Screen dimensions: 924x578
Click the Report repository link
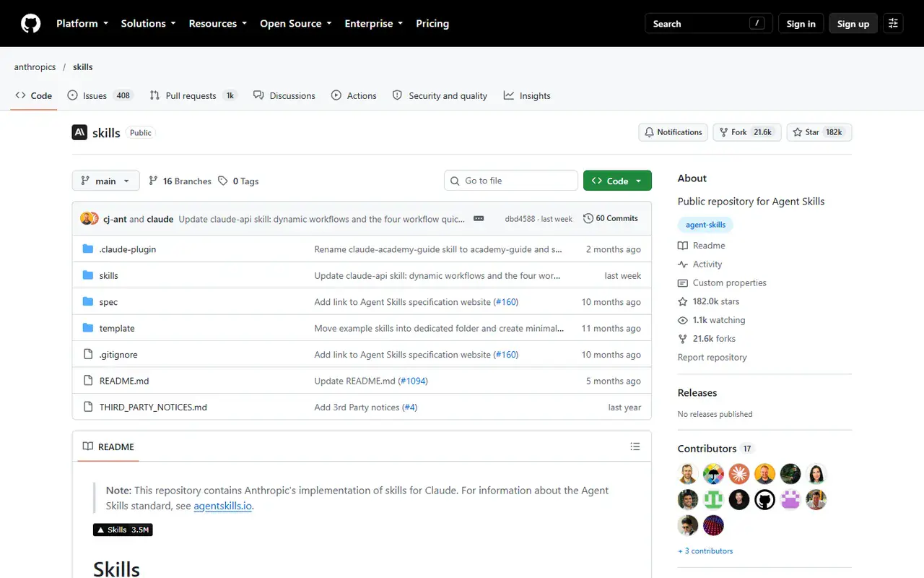coord(712,357)
